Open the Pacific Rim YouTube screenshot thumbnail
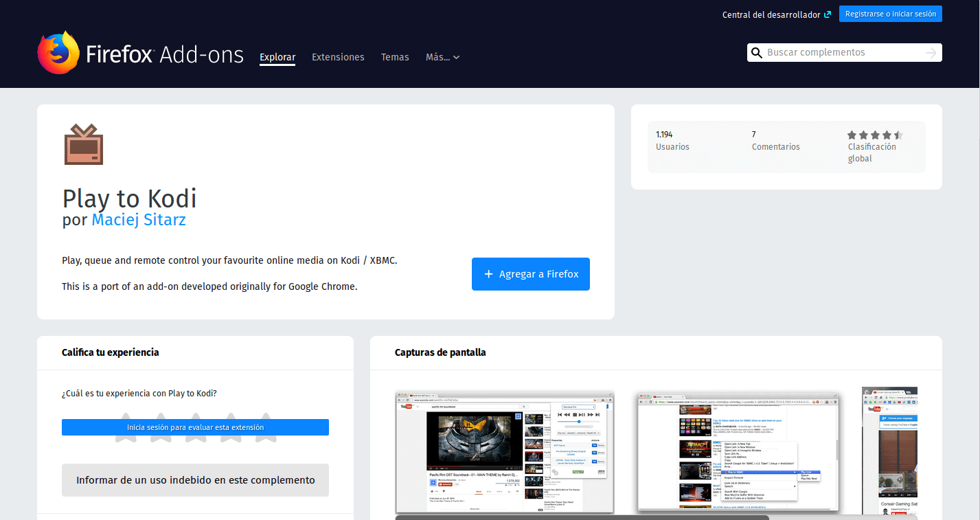 pos(505,452)
